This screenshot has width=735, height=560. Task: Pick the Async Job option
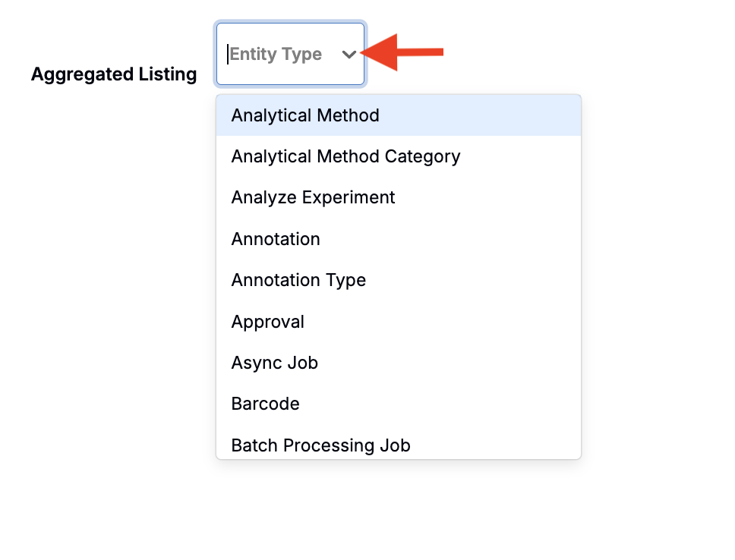coord(399,363)
